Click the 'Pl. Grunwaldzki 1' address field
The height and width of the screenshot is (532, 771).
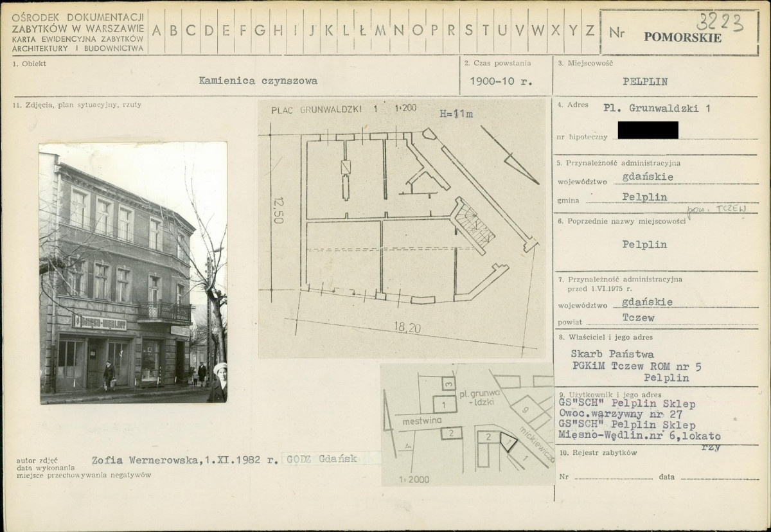pyautogui.click(x=657, y=108)
